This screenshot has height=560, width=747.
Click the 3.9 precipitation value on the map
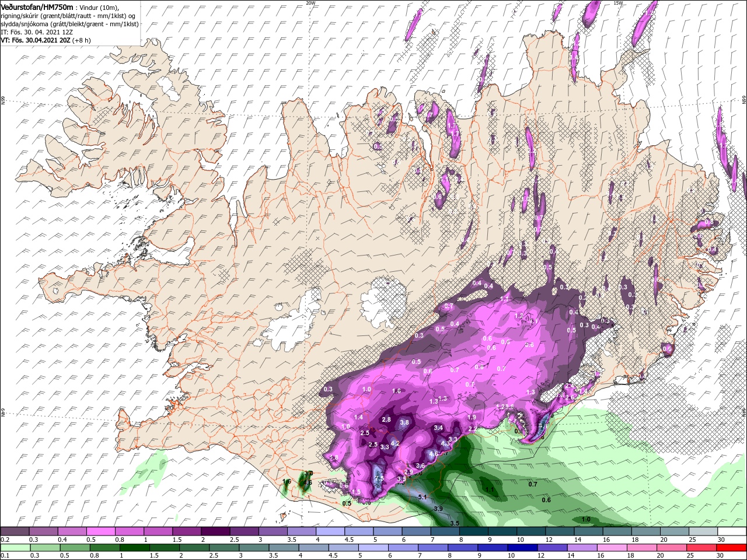tap(438, 509)
